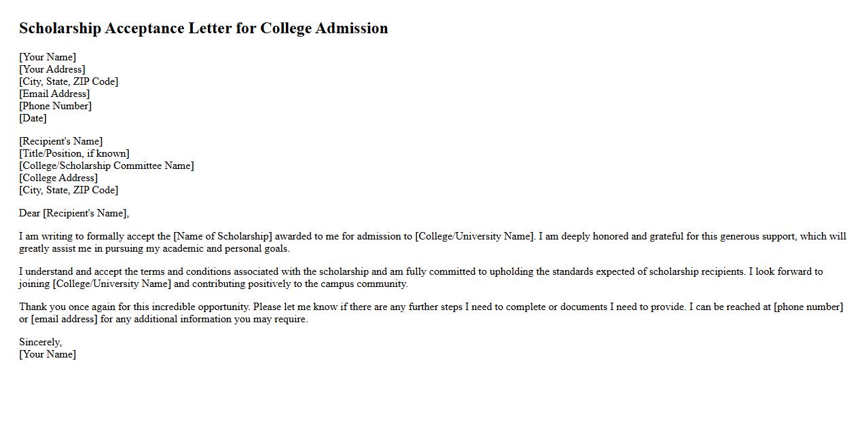Viewport: 868px width, 441px height.
Task: Click [City, State, ZIP Code] under [College Address]
Action: tap(69, 190)
